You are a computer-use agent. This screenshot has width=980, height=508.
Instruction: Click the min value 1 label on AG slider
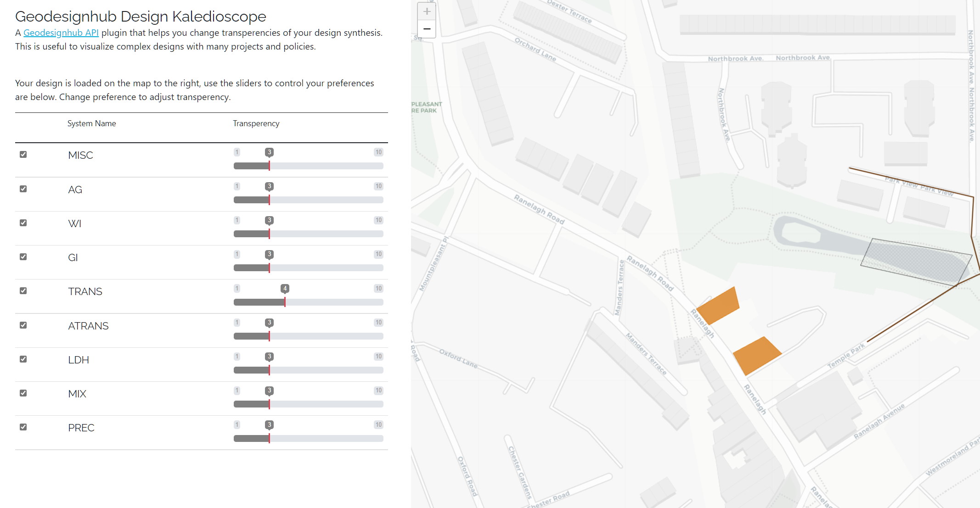tap(237, 186)
